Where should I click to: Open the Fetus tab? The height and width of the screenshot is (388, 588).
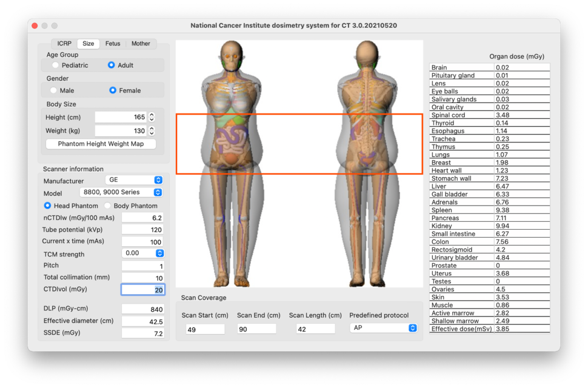(113, 44)
